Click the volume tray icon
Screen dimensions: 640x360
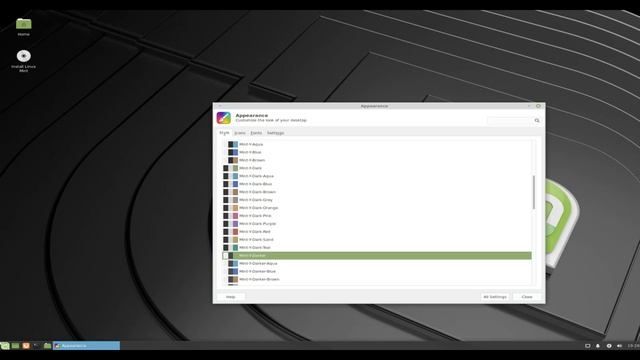(619, 346)
